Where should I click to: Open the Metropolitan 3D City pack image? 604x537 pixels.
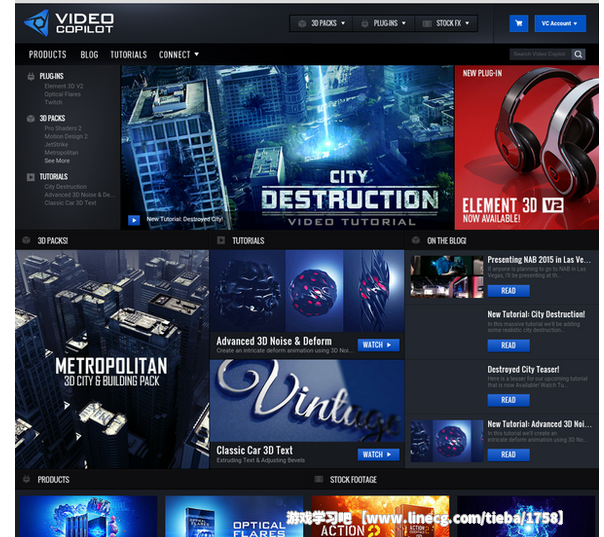tap(112, 359)
